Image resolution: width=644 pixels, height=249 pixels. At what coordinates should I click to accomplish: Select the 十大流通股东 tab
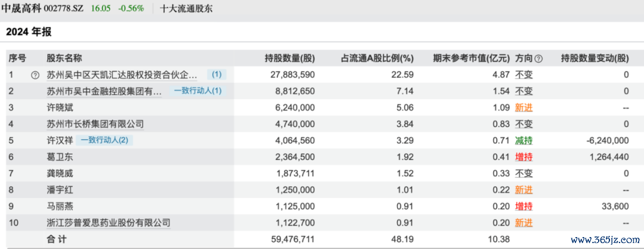[186, 9]
